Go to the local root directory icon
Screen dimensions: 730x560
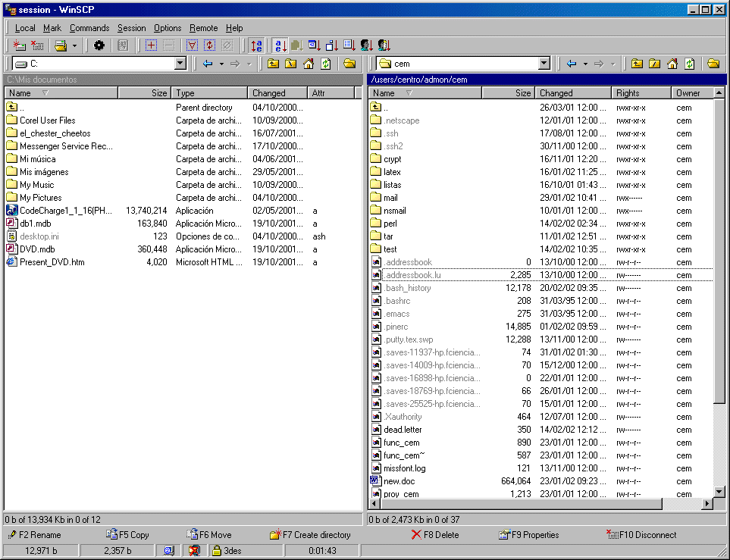(291, 64)
